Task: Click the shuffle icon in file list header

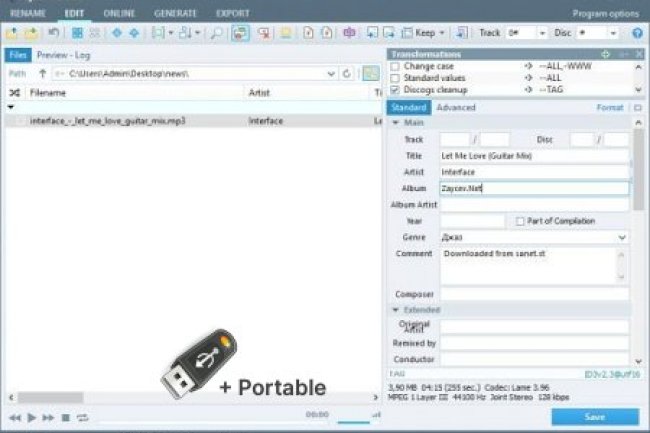Action: [x=15, y=93]
